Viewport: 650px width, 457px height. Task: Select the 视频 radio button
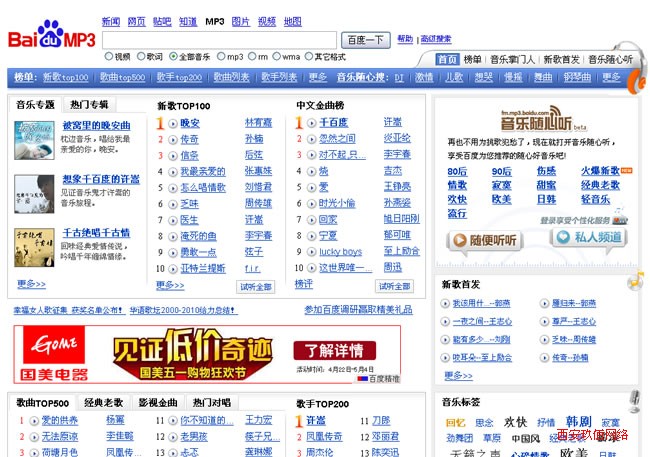(108, 57)
